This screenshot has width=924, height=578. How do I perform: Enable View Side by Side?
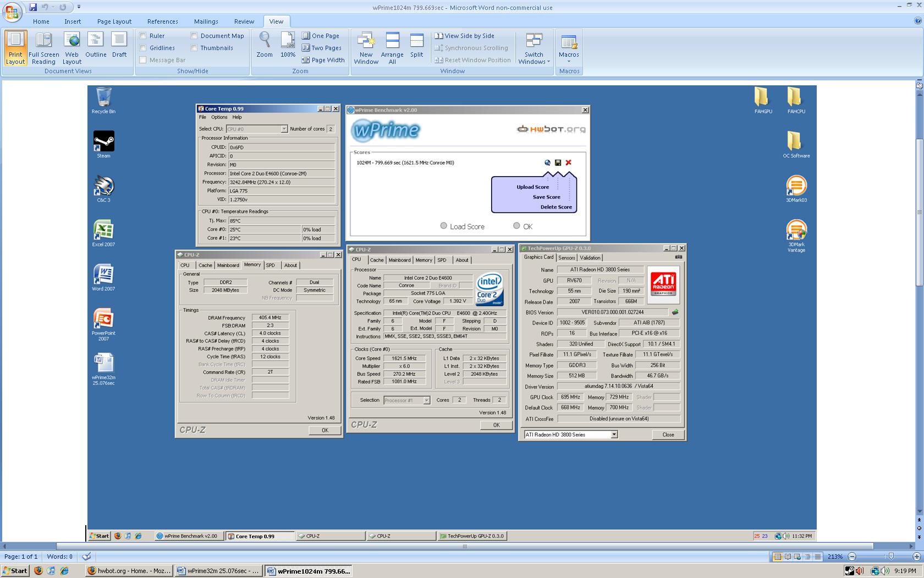click(465, 36)
